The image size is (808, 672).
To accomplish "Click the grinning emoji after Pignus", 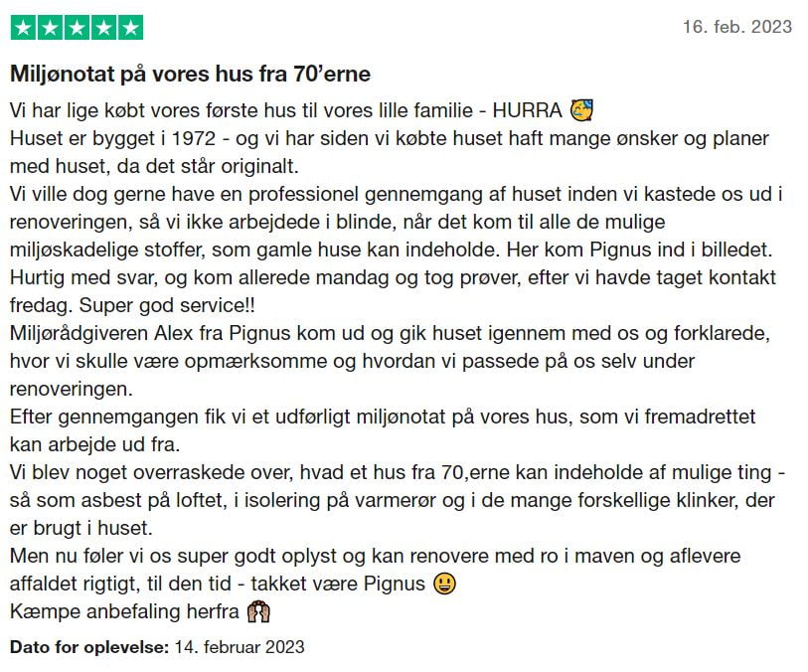I will [444, 584].
